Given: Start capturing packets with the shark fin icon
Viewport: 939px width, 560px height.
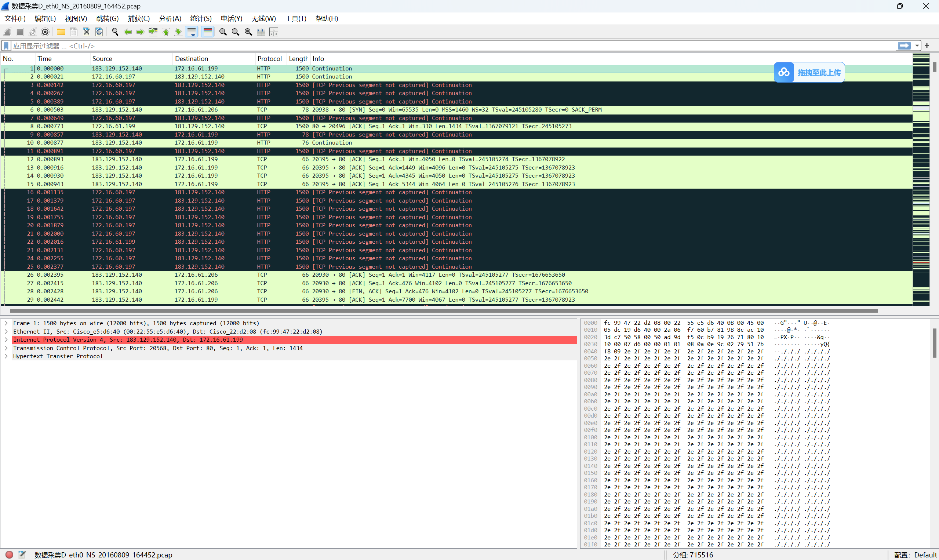Looking at the screenshot, I should point(8,32).
